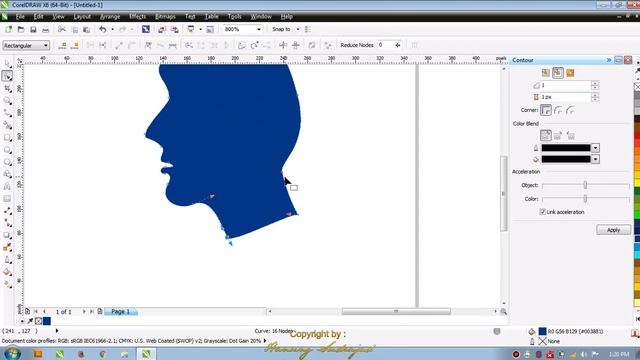Open the Windows Start menu

[x=12, y=353]
